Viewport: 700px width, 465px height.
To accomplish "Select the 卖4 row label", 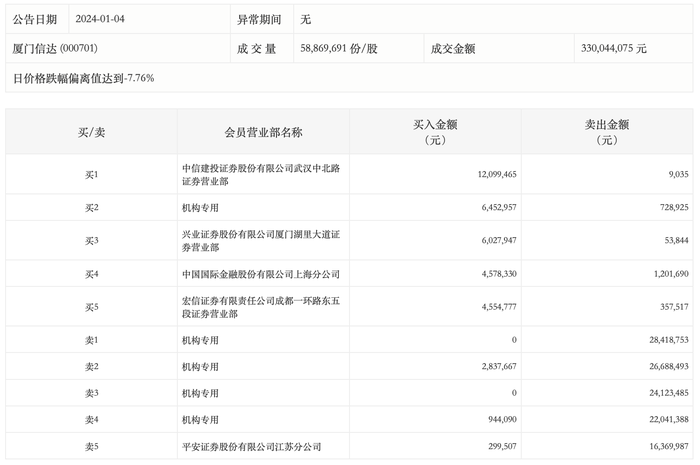I will point(91,420).
